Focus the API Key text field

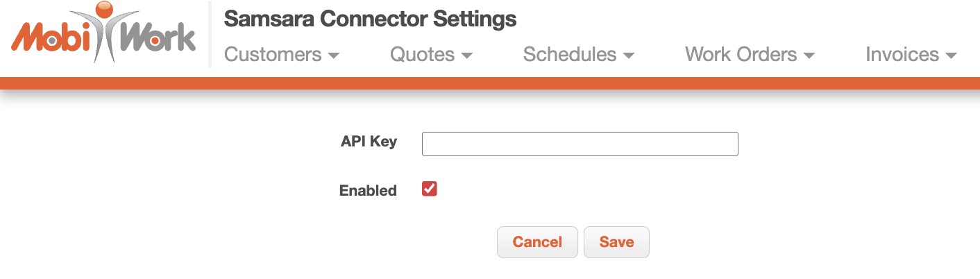point(580,144)
